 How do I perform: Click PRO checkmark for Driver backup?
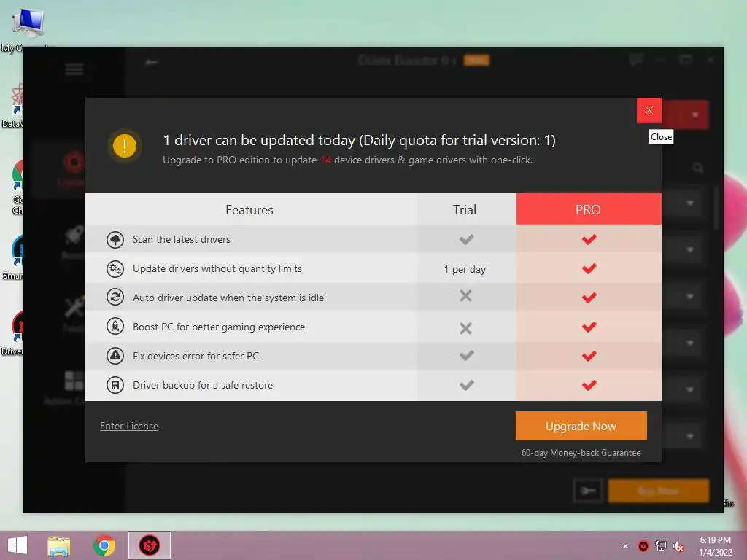589,385
